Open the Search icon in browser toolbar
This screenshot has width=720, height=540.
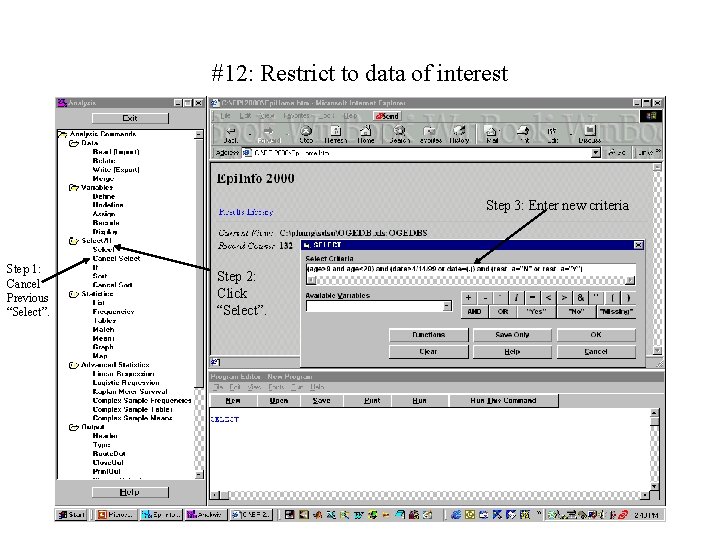(x=399, y=135)
